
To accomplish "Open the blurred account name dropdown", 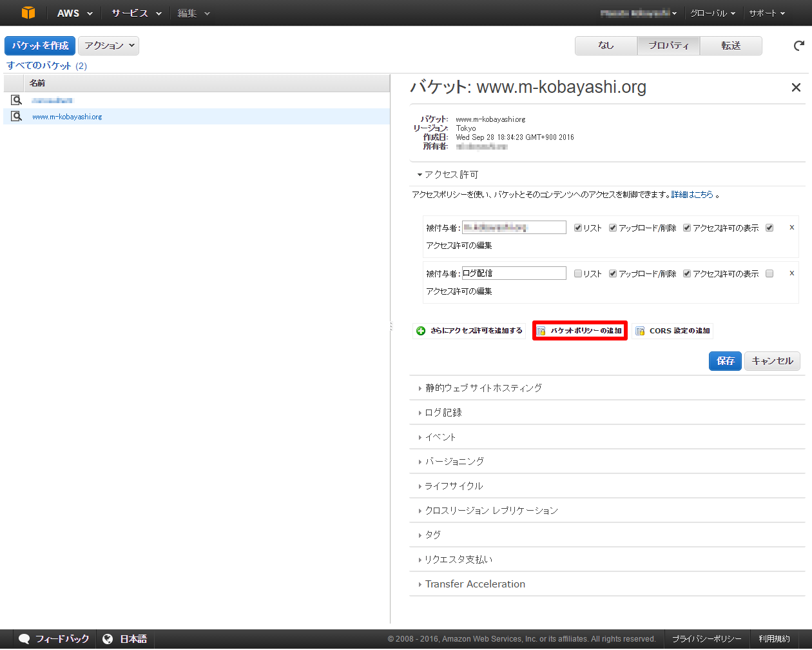I will [x=639, y=13].
